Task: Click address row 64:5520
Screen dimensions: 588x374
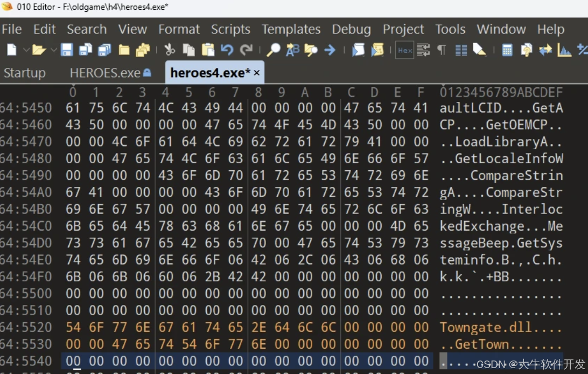Action: click(x=25, y=328)
